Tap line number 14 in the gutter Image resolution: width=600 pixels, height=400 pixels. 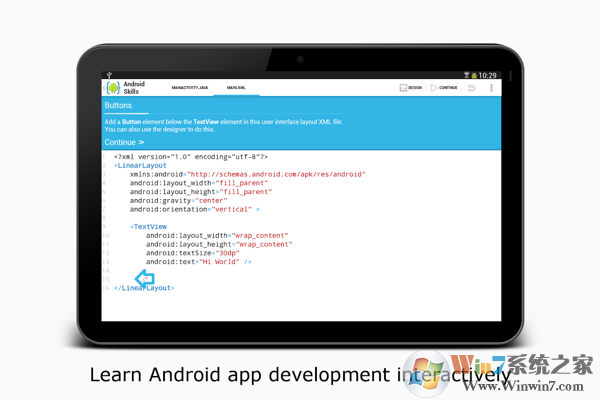(106, 271)
